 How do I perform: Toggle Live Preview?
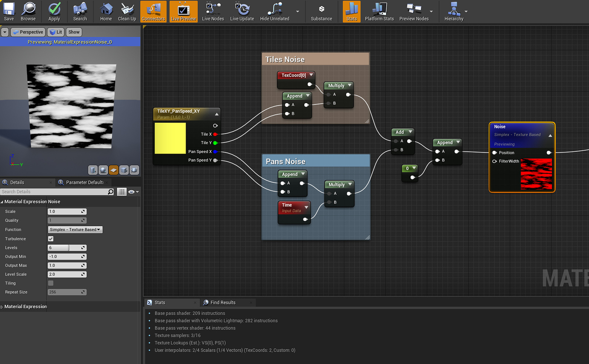coord(183,12)
